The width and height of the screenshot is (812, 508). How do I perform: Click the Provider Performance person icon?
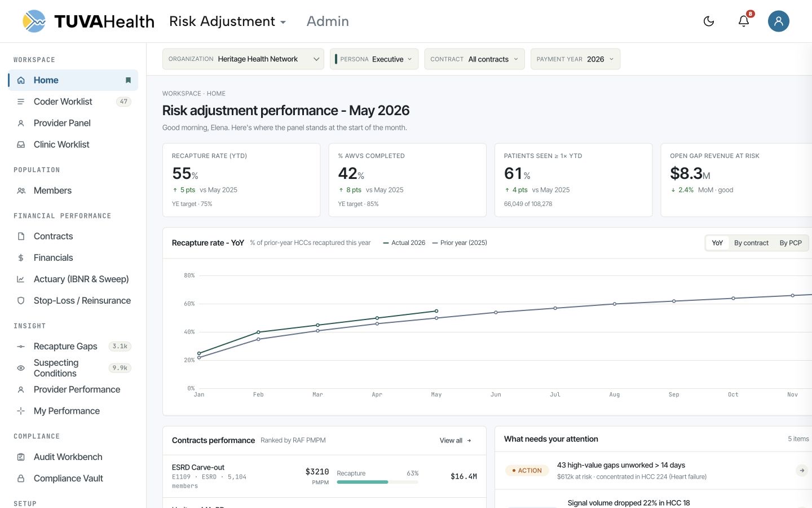click(21, 389)
